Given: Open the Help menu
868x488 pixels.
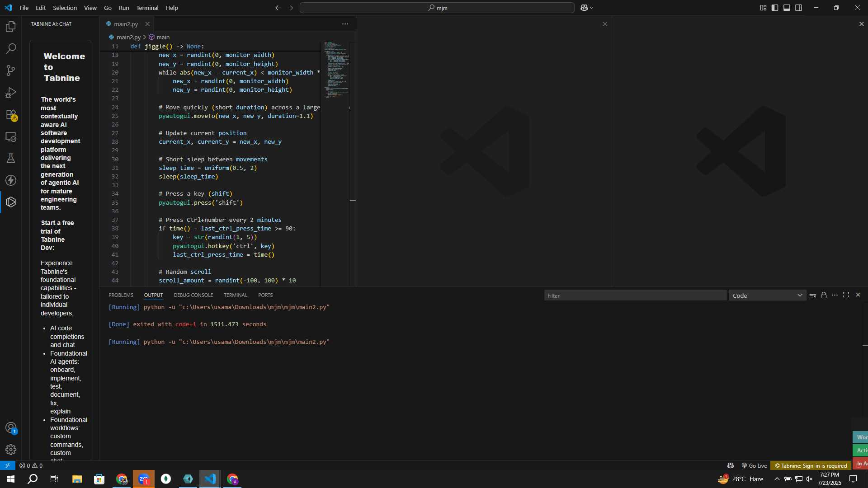Looking at the screenshot, I should pos(172,8).
